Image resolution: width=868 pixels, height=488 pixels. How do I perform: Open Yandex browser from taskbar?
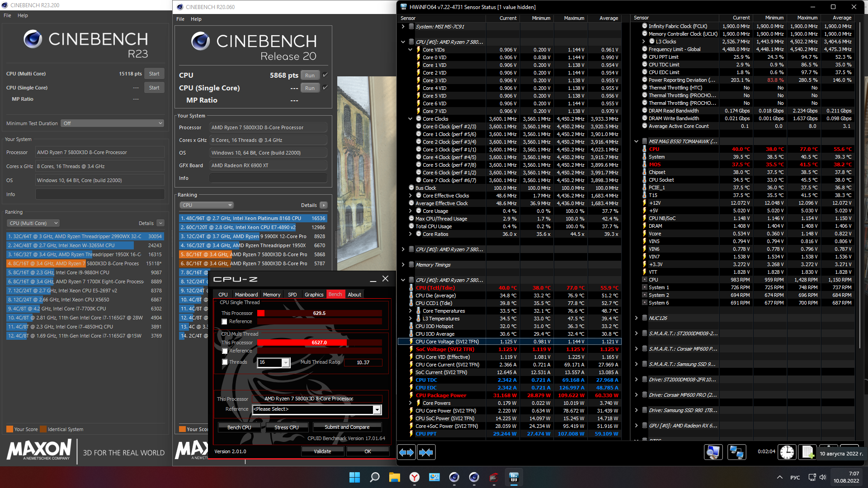415,477
